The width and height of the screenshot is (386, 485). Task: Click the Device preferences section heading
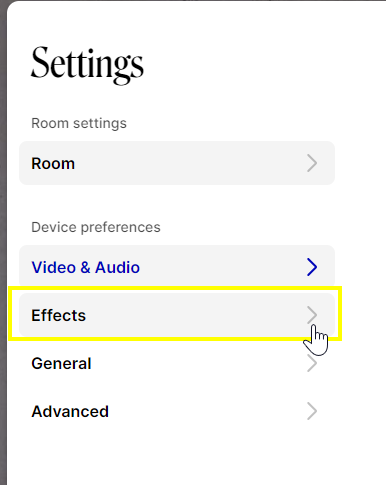[x=96, y=227]
